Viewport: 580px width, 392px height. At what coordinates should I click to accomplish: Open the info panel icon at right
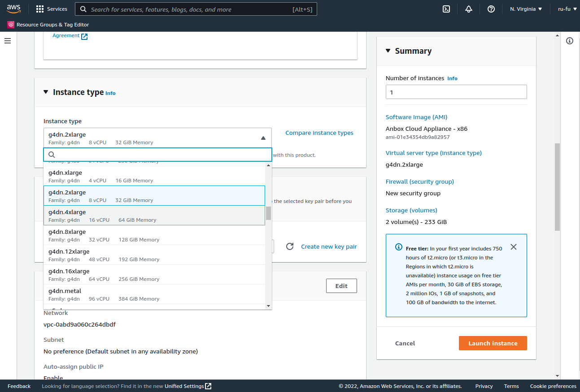tap(570, 41)
